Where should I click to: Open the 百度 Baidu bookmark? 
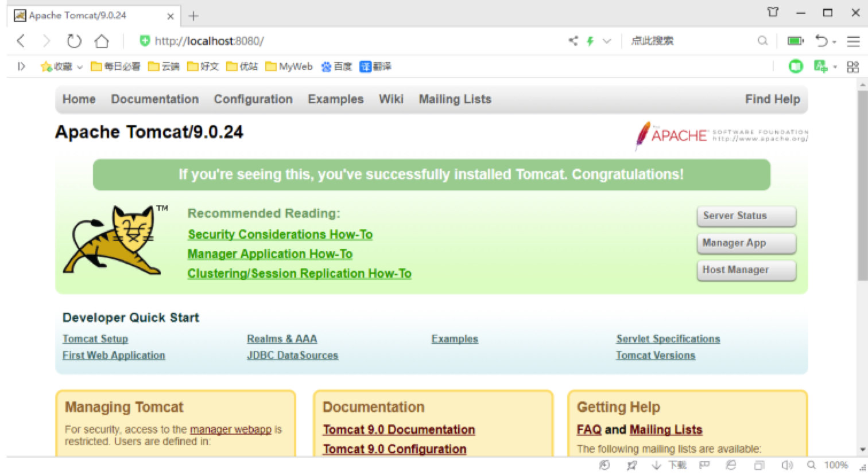(336, 67)
